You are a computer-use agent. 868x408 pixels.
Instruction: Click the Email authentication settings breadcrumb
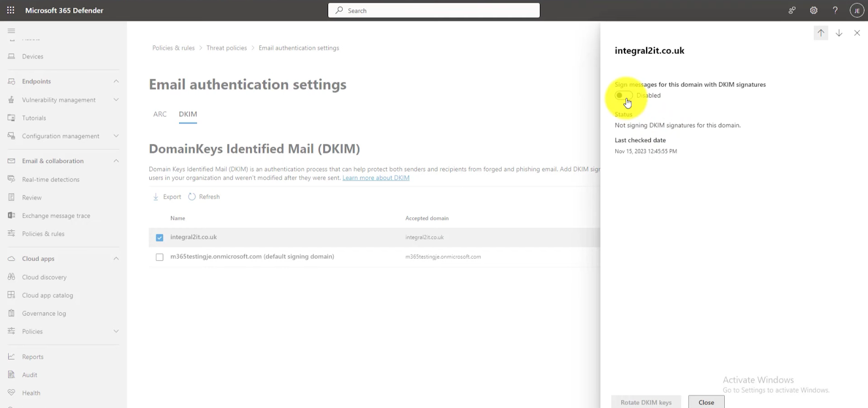click(299, 48)
